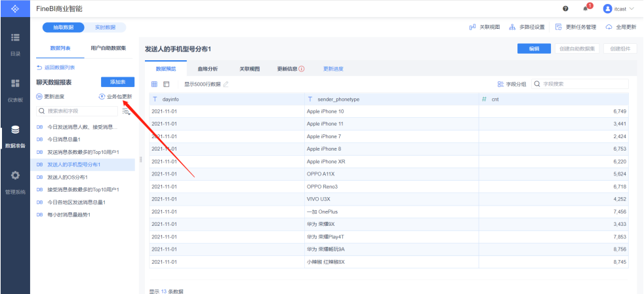644x294 pixels.
Task: Click the 添加表 button
Action: click(117, 82)
